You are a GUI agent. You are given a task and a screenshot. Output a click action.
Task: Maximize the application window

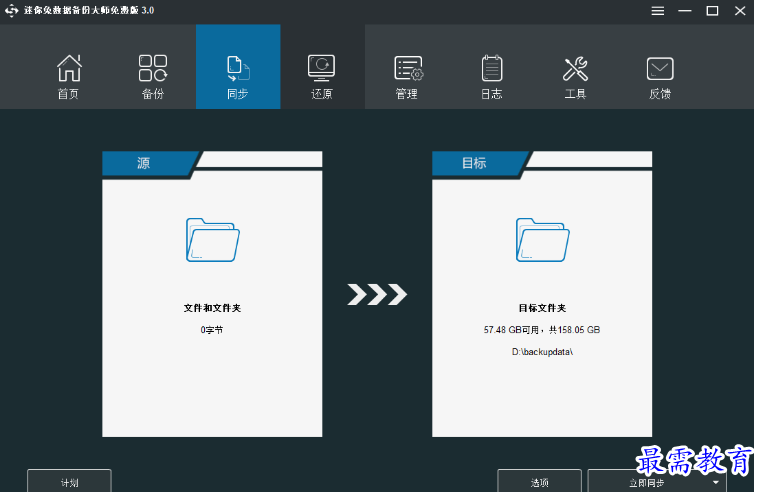(712, 11)
